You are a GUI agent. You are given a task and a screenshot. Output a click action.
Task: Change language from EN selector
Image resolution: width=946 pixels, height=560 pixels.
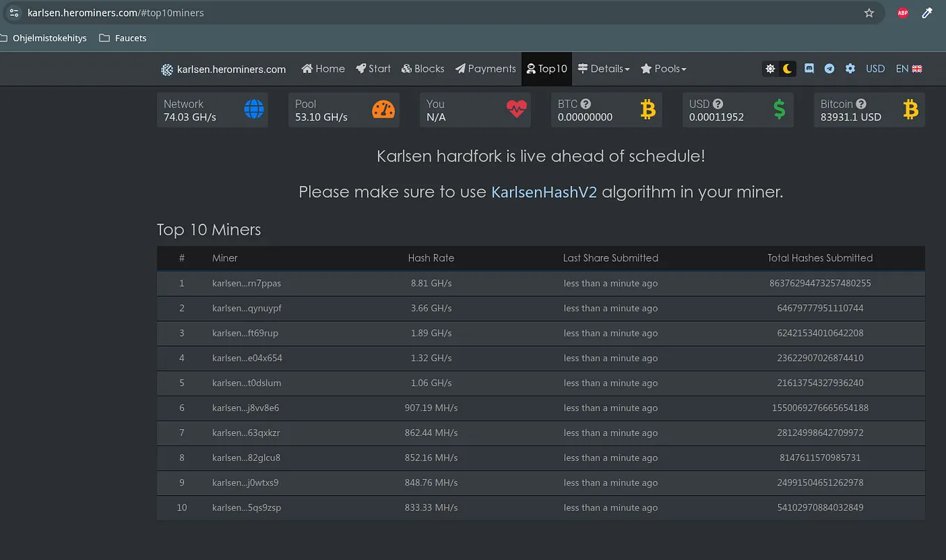click(x=909, y=69)
